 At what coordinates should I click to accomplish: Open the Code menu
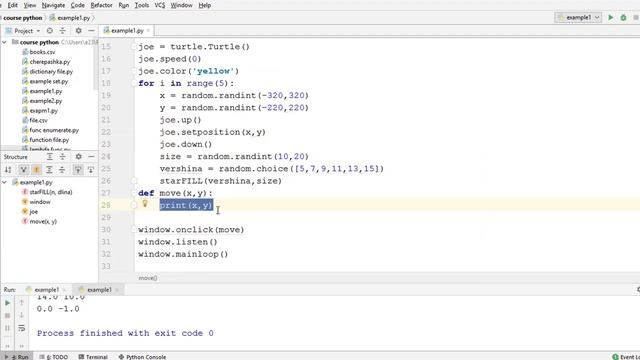(x=78, y=5)
